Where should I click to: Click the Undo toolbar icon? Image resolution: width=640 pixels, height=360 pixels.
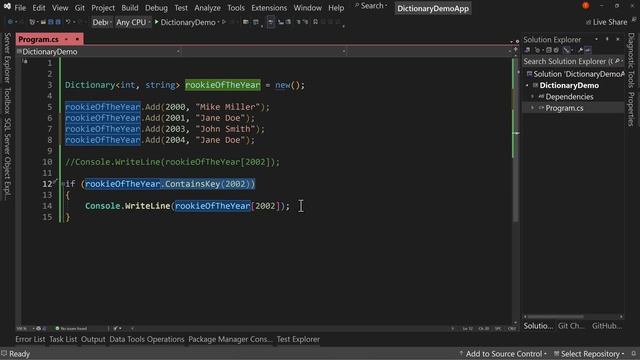(x=68, y=22)
